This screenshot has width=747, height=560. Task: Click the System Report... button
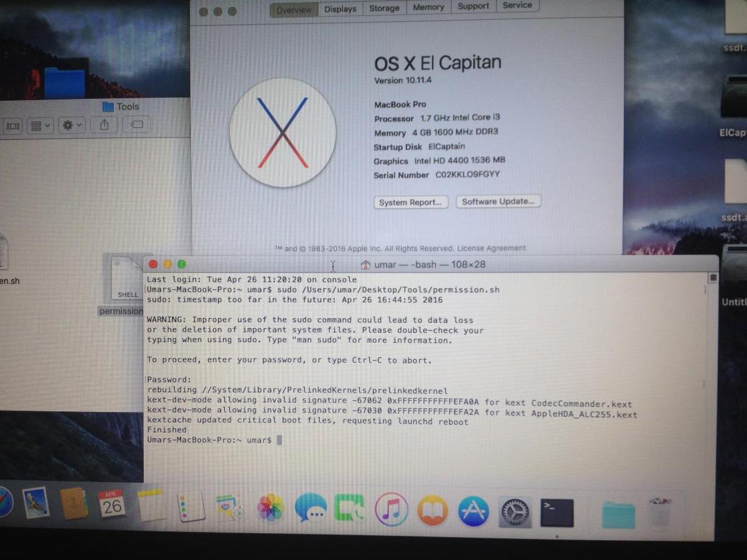pyautogui.click(x=410, y=202)
